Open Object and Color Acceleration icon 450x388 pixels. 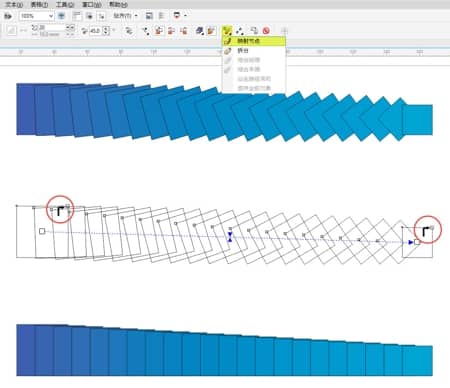coord(199,31)
